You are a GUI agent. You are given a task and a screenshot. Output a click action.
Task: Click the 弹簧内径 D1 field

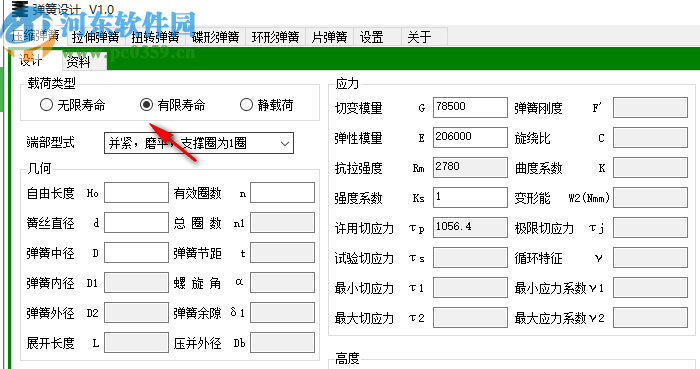tap(136, 283)
